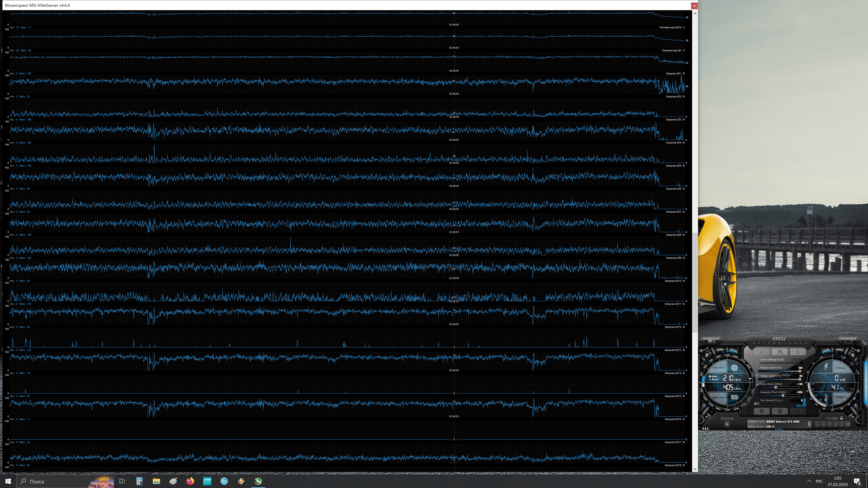Click the DETACH link
868x488 pixels.
[x=779, y=429]
